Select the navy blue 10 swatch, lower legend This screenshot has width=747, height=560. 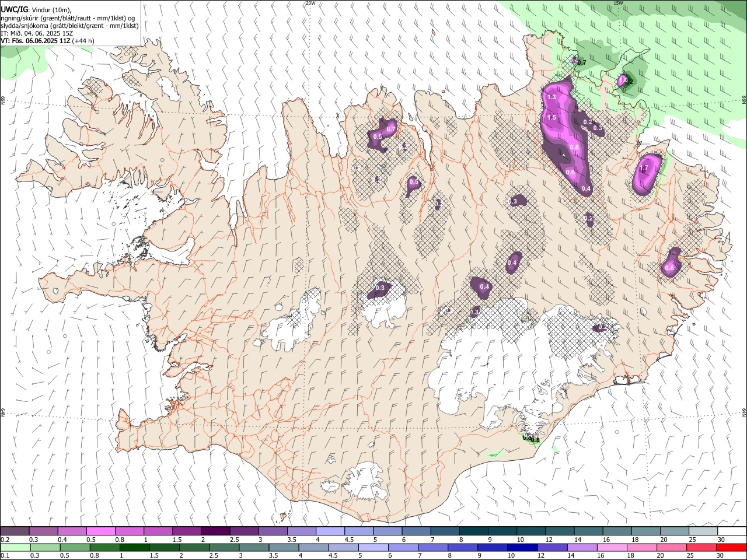click(522, 548)
